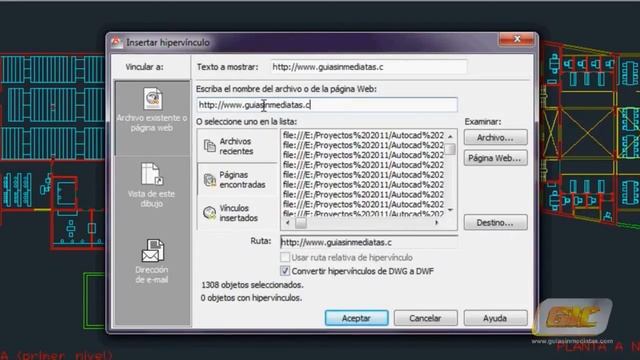Open Archivos recientes list
Screen dimensions: 640x360
point(238,146)
